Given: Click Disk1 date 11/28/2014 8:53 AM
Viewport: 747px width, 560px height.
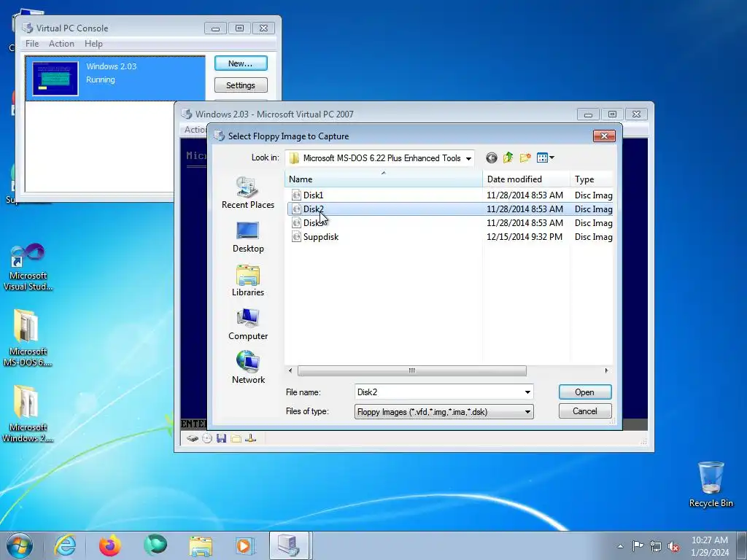Looking at the screenshot, I should 525,195.
